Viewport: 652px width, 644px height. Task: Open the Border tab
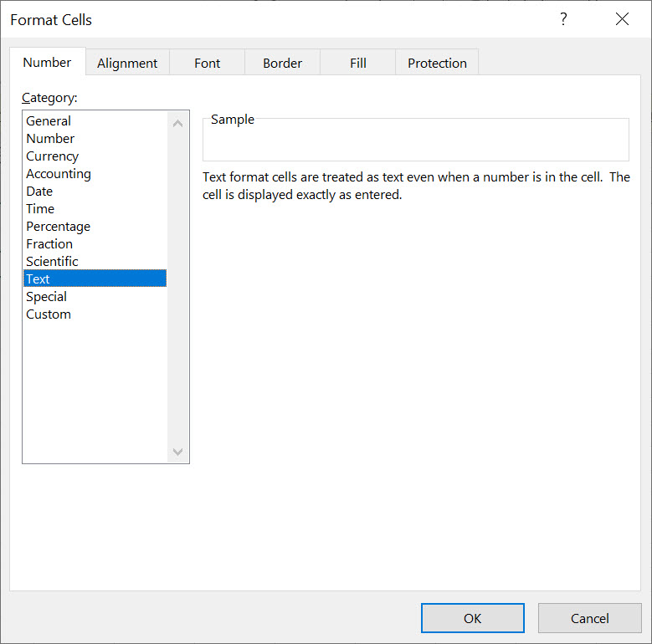click(282, 64)
